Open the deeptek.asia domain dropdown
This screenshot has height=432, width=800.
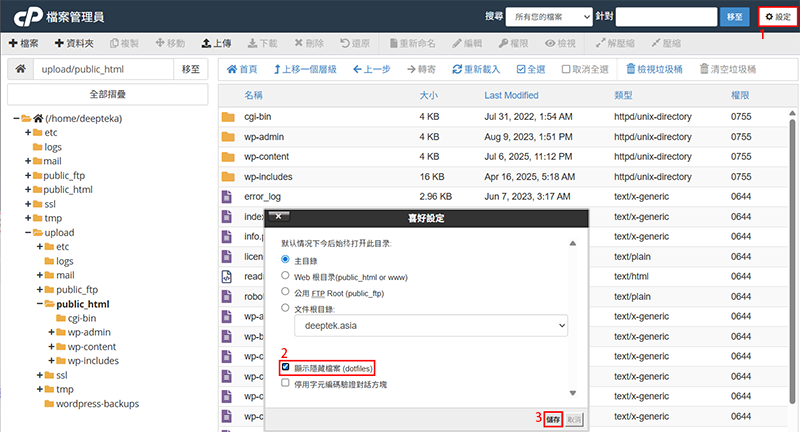coord(430,325)
